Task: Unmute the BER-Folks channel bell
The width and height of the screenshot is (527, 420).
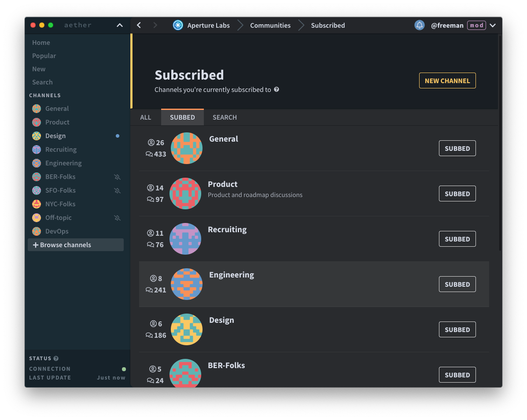Action: pos(117,177)
